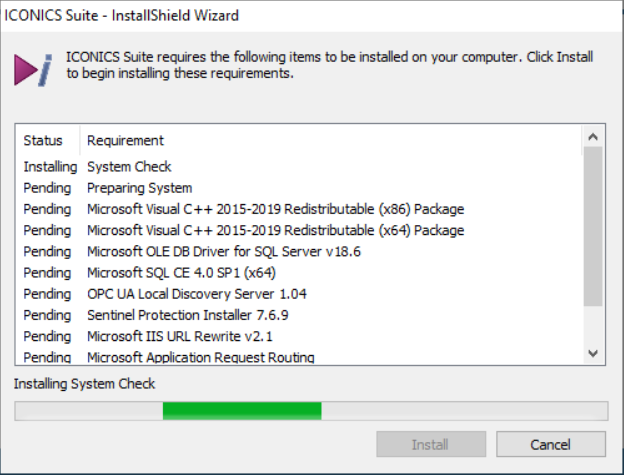624x475 pixels.
Task: Select Microsoft IIS URL Rewrite v2.1 row
Action: (298, 336)
